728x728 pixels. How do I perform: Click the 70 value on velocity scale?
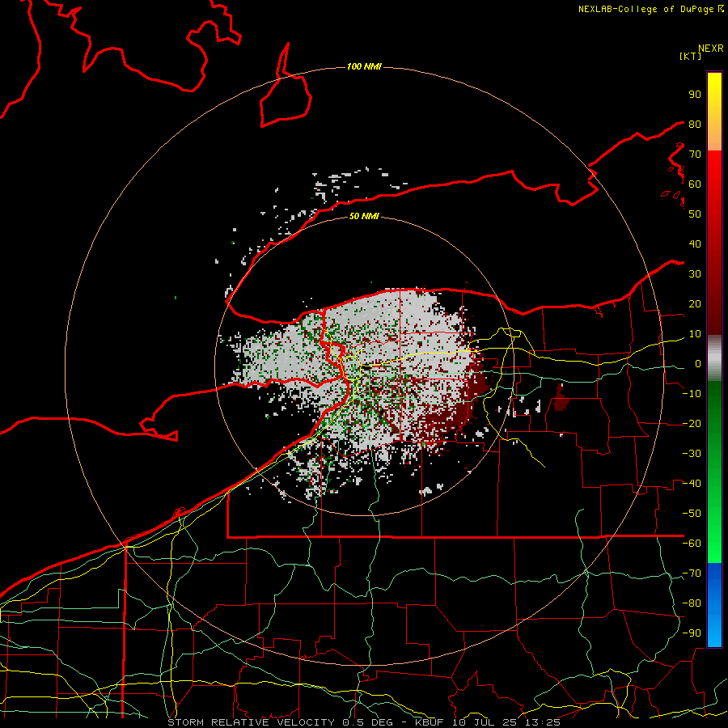pos(695,154)
